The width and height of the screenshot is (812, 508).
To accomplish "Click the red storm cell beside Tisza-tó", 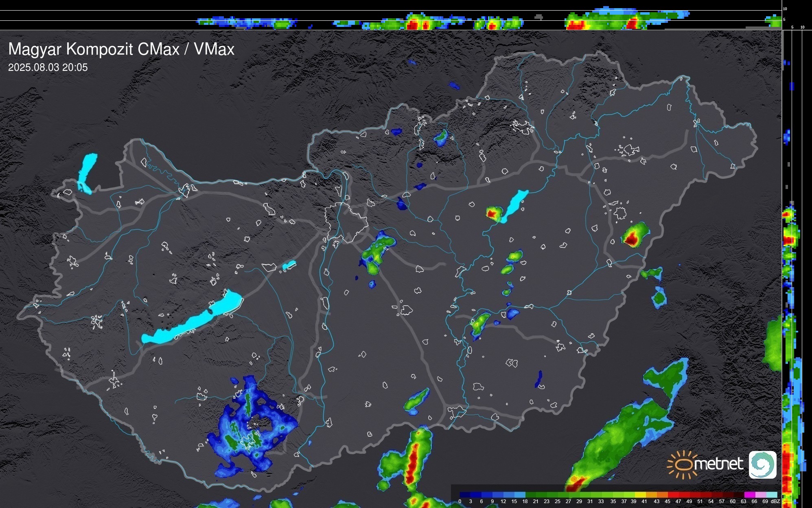I will 492,213.
